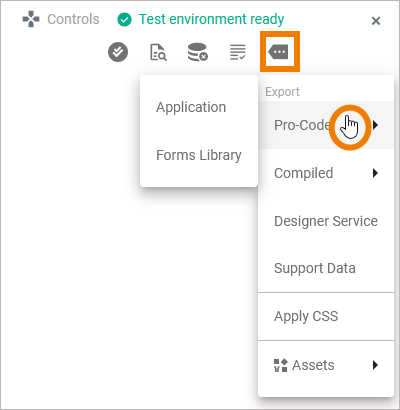Choose Forms Library export option
This screenshot has height=410, width=400.
tap(199, 155)
